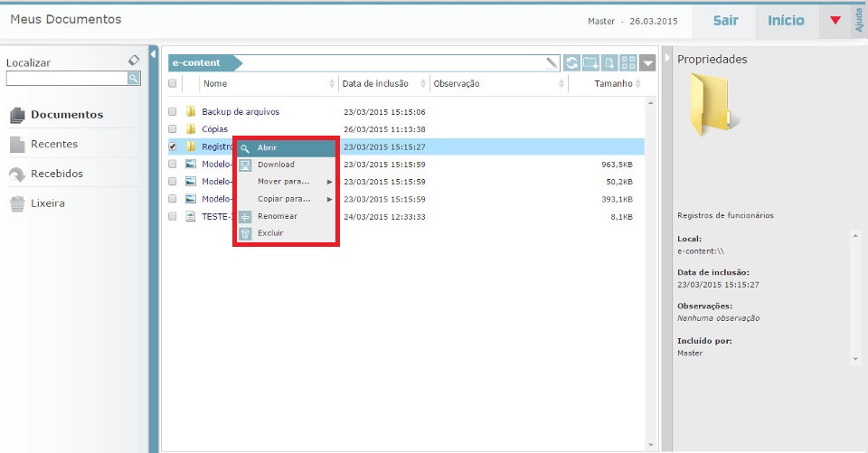Viewport: 868px width, 453px height.
Task: Click the search magnifier icon under Localizar
Action: (x=134, y=79)
